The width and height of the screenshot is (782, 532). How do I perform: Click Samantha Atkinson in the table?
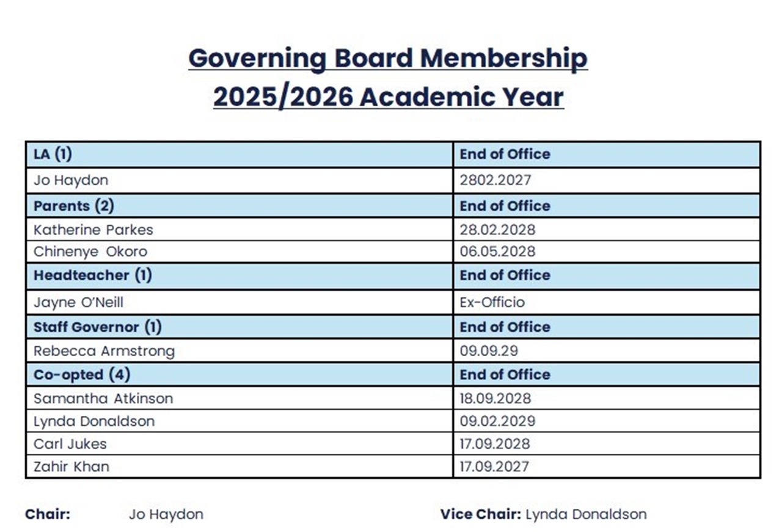(x=103, y=399)
